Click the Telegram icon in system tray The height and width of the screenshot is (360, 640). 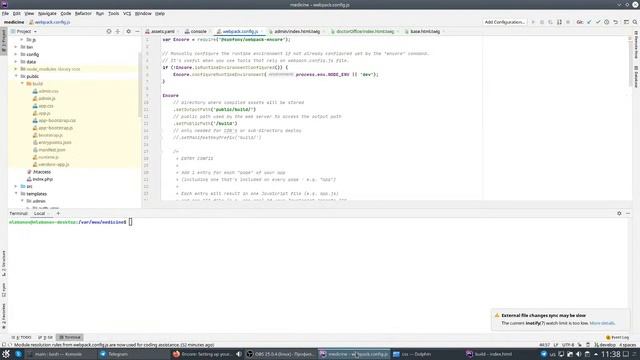544,354
